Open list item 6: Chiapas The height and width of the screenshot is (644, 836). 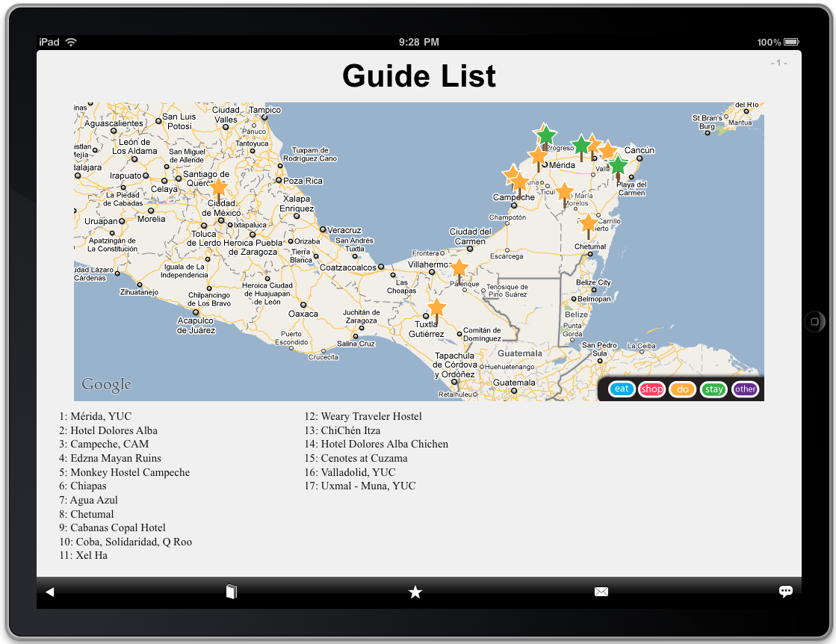pos(83,486)
